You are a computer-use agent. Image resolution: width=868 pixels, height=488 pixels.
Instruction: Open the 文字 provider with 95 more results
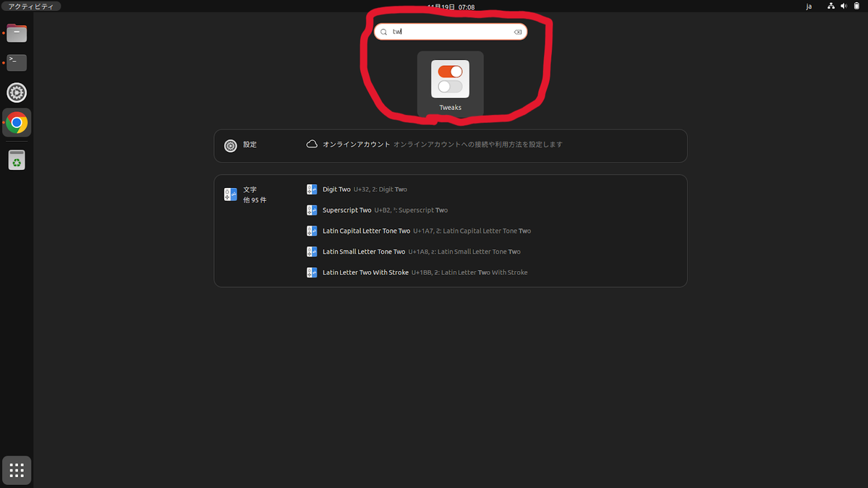246,194
